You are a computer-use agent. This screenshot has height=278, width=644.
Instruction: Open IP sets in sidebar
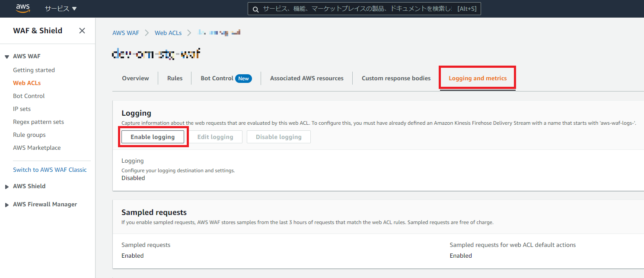coord(22,109)
